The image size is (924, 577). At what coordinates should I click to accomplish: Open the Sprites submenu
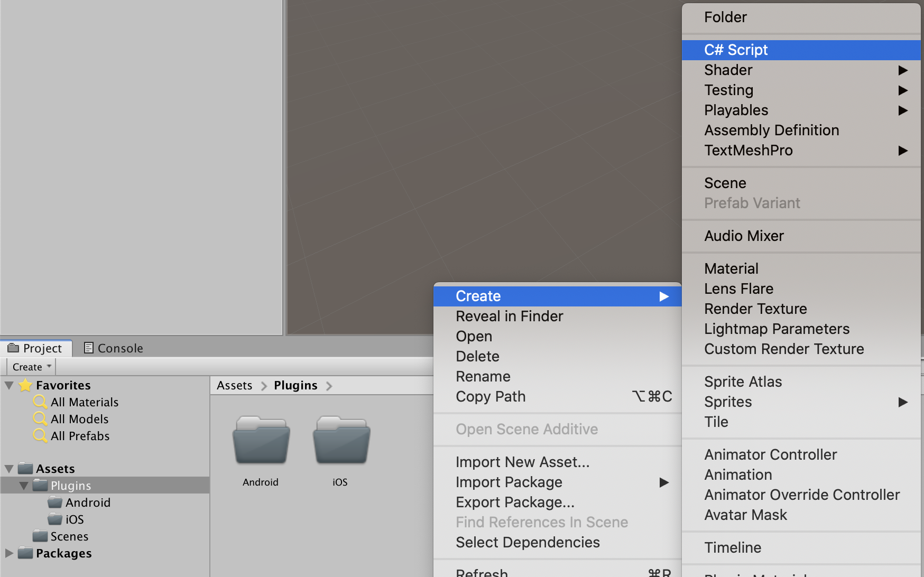[x=801, y=402]
